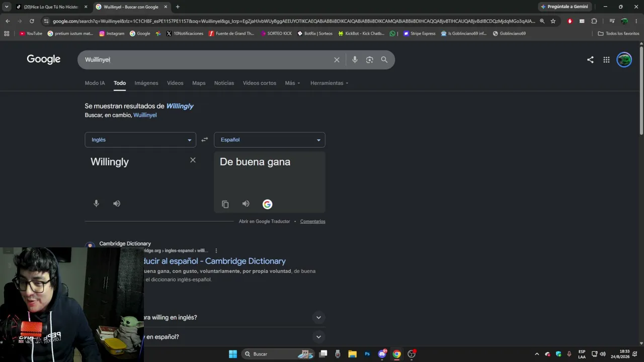The width and height of the screenshot is (644, 362).
Task: Switch to the 'Noticias' results tab
Action: (224, 83)
